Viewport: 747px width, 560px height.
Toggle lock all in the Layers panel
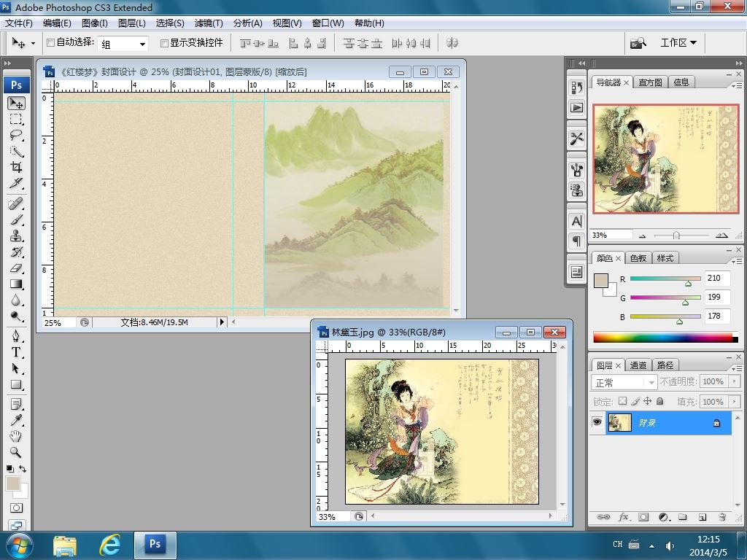tap(659, 402)
